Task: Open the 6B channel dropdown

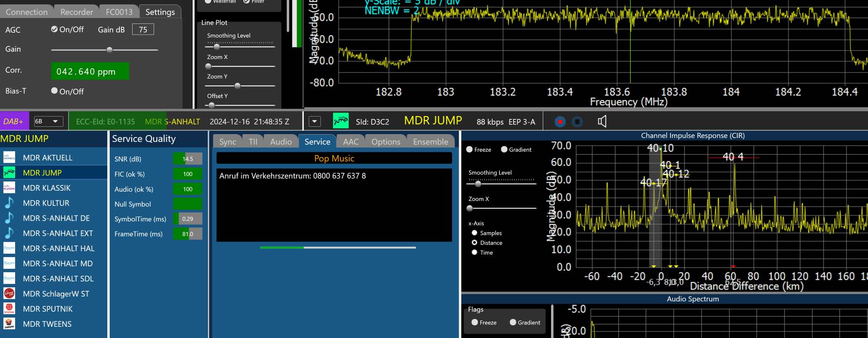Action: 48,121
